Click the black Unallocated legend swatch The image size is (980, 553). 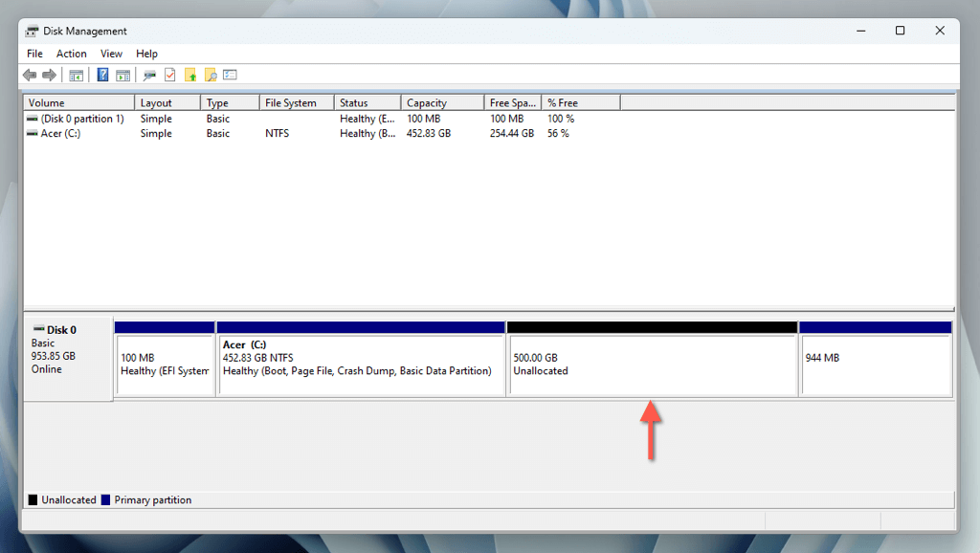click(x=33, y=499)
